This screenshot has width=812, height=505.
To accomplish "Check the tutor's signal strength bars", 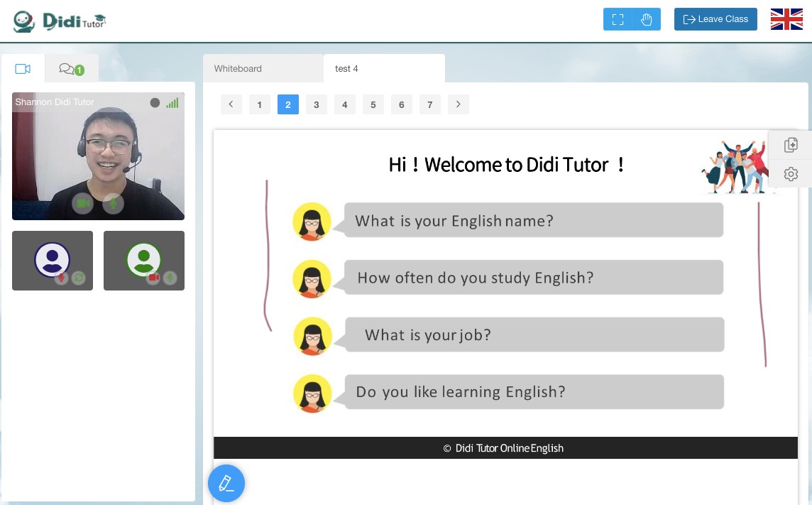I will [x=172, y=102].
